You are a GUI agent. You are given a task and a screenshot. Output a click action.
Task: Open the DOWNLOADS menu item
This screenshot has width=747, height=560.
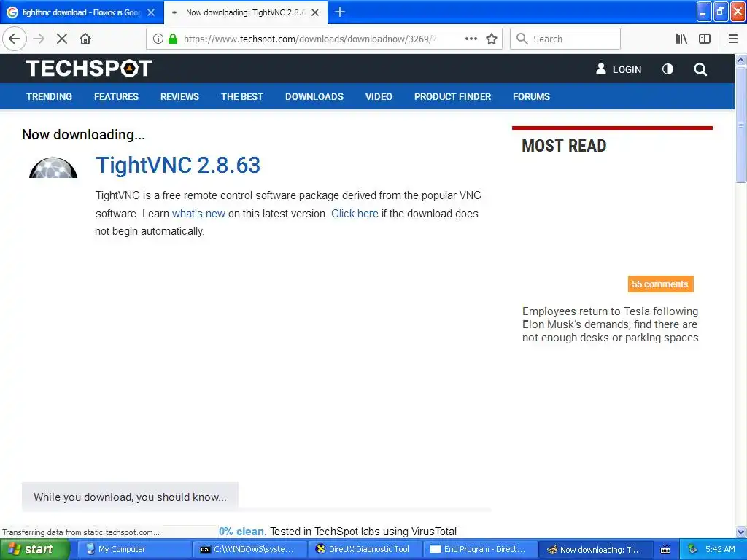click(314, 97)
